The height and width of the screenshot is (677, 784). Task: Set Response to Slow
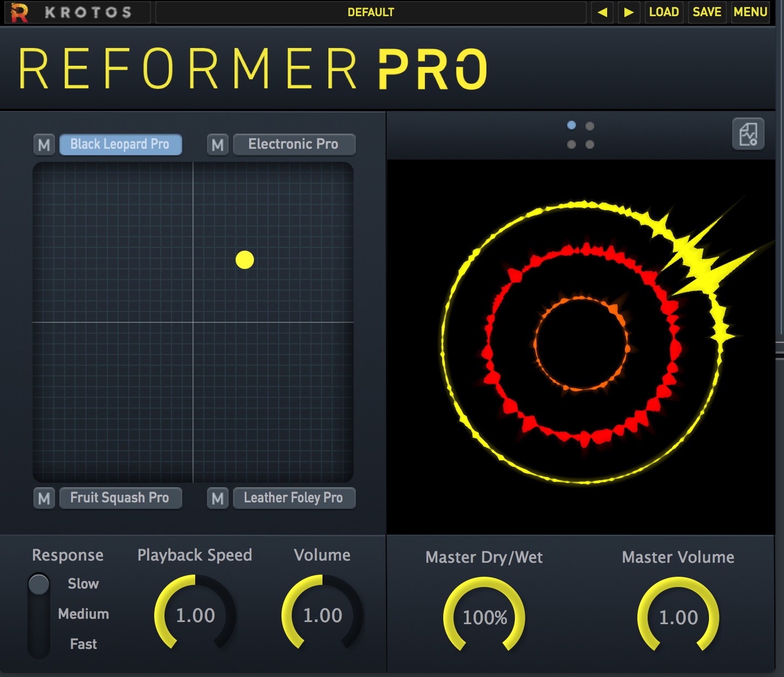click(x=83, y=584)
